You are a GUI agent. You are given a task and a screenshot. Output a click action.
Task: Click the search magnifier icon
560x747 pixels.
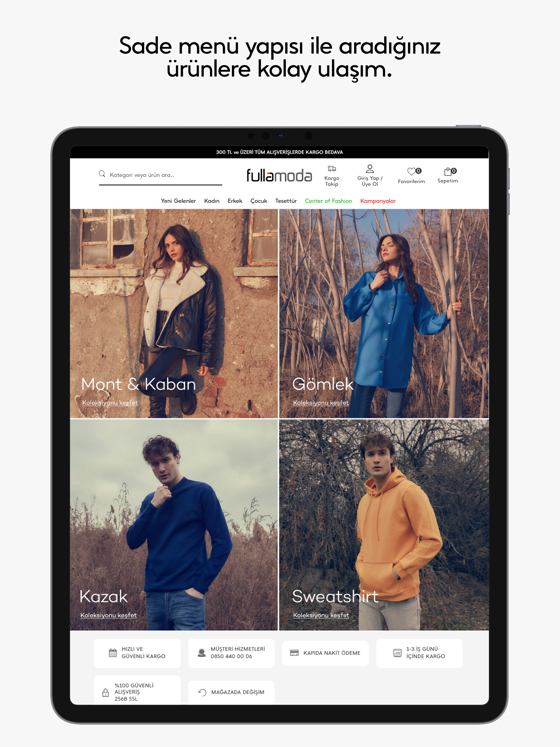click(x=102, y=174)
